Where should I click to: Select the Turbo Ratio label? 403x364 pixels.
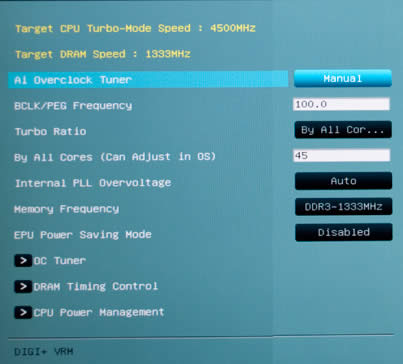click(x=51, y=131)
